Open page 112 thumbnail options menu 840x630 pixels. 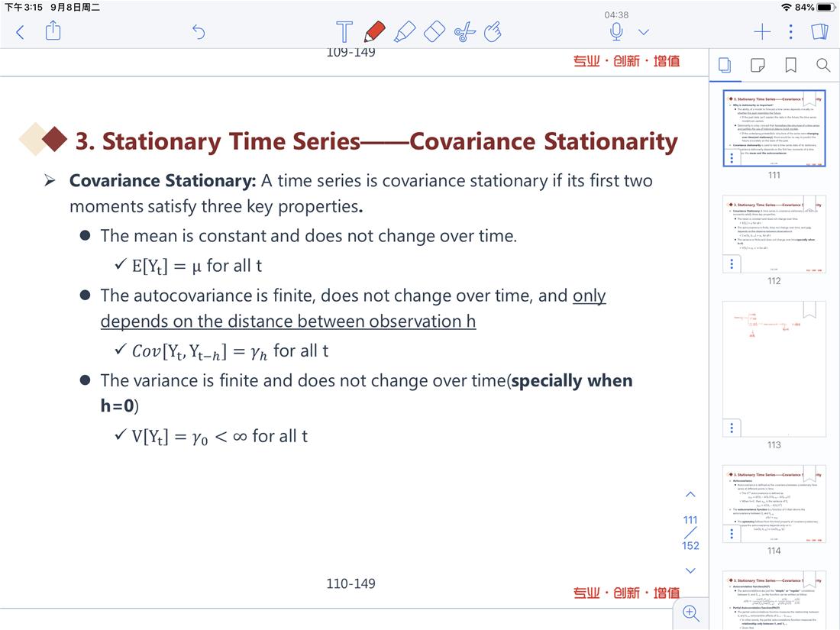(x=732, y=264)
